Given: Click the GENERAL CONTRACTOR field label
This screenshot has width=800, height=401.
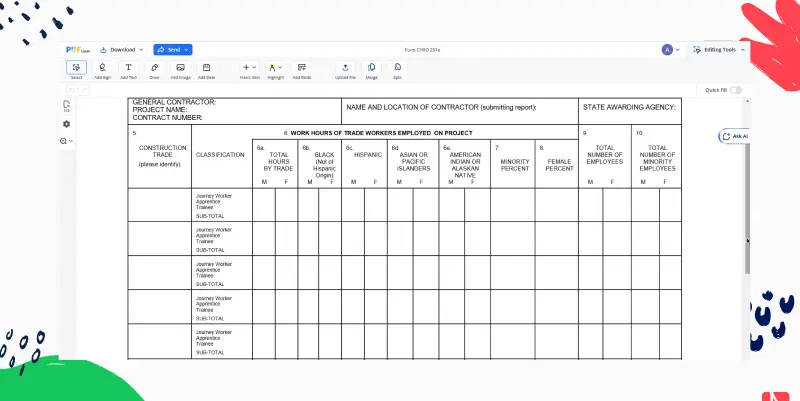Looking at the screenshot, I should 174,103.
